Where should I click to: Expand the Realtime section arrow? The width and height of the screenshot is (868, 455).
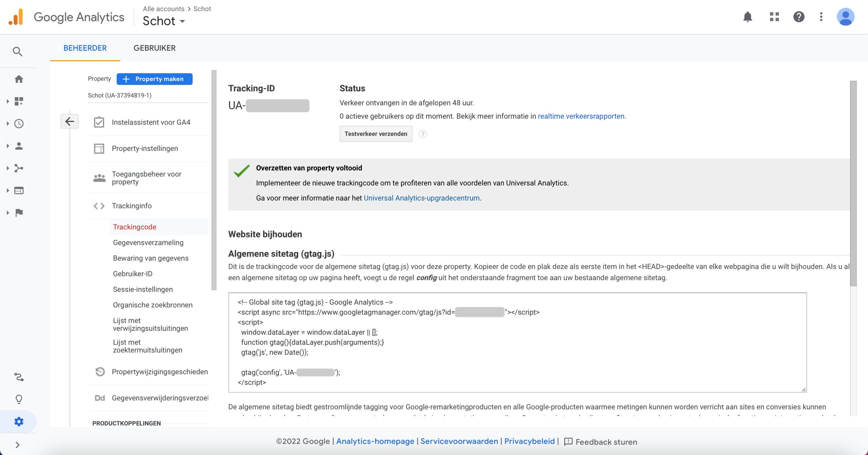[x=8, y=123]
